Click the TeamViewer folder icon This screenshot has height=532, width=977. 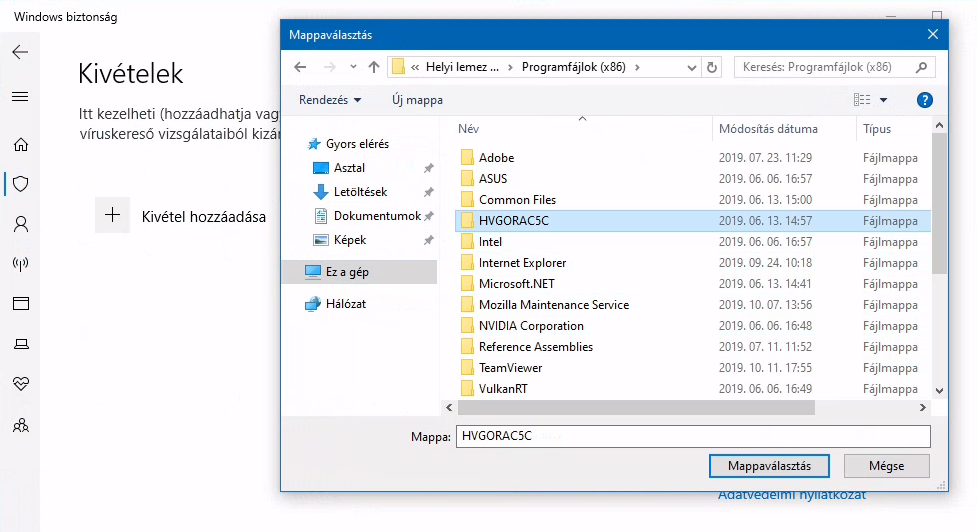(x=467, y=368)
